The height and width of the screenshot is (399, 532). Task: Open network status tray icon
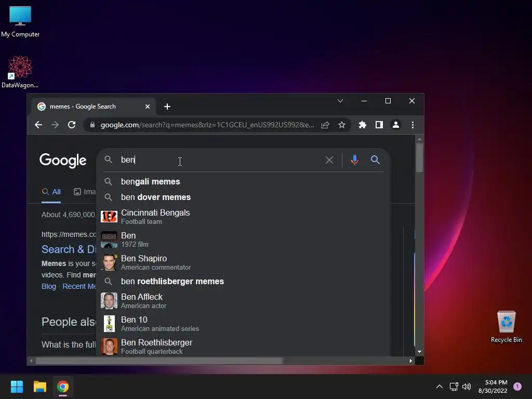[454, 387]
